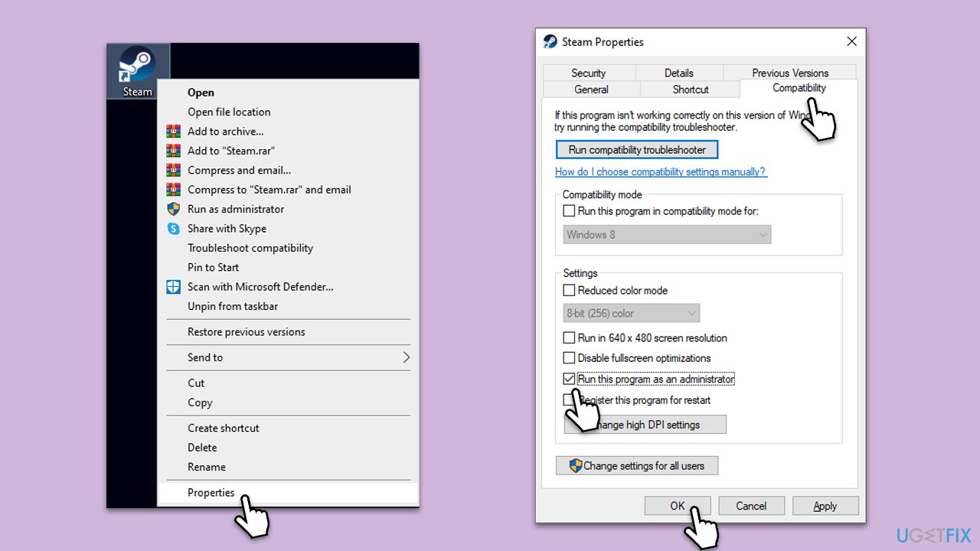Tick Disable fullscreen optimizations
The width and height of the screenshot is (980, 551).
569,357
